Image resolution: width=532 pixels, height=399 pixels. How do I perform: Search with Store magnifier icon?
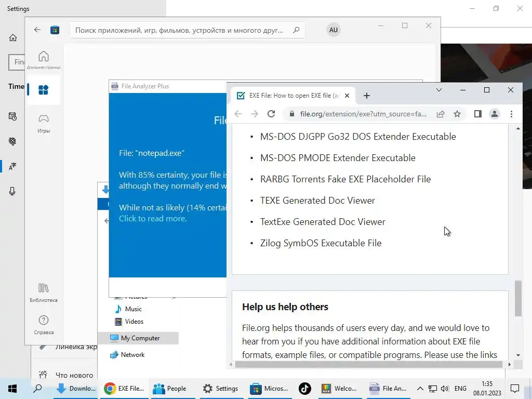click(x=296, y=30)
